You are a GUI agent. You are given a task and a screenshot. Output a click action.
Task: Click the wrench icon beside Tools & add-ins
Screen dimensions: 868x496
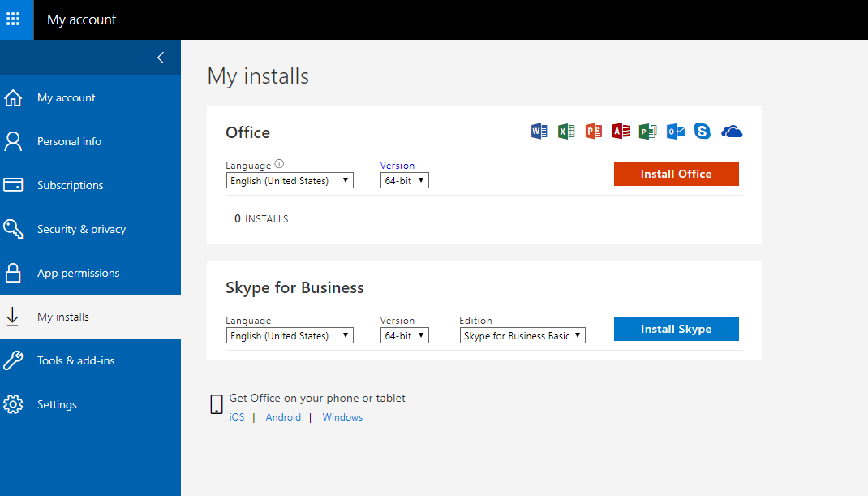13,360
